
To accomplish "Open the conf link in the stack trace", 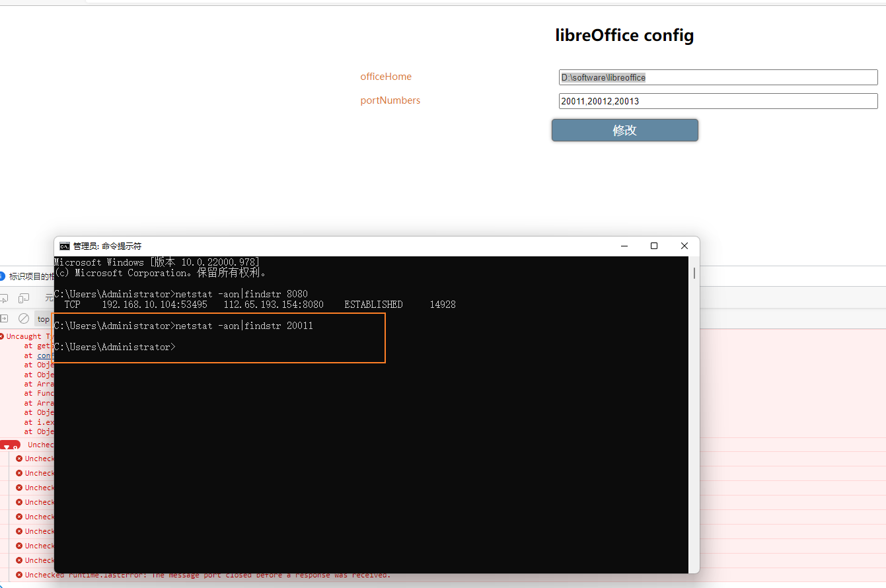I will coord(45,355).
